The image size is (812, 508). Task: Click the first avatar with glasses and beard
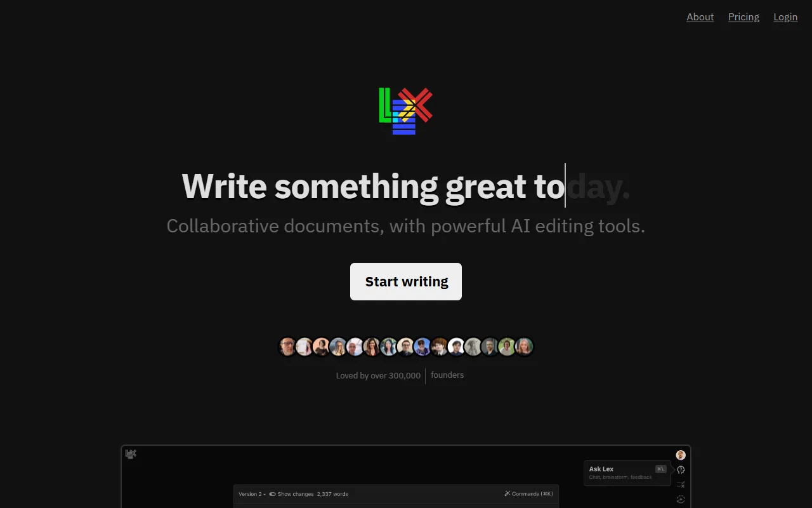pyautogui.click(x=288, y=347)
